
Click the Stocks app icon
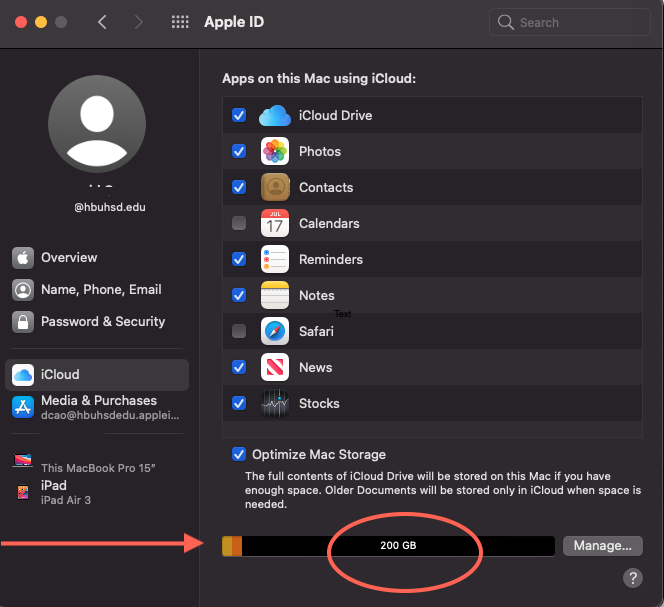[275, 403]
